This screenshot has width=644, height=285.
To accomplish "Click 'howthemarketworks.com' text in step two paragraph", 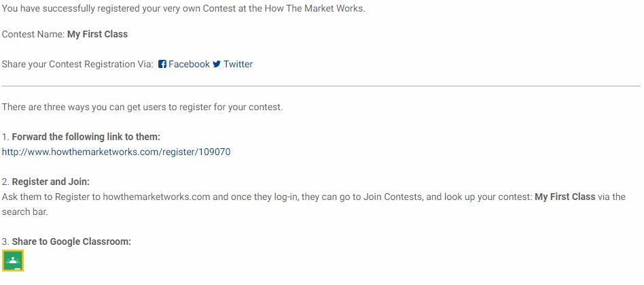I will pos(156,197).
